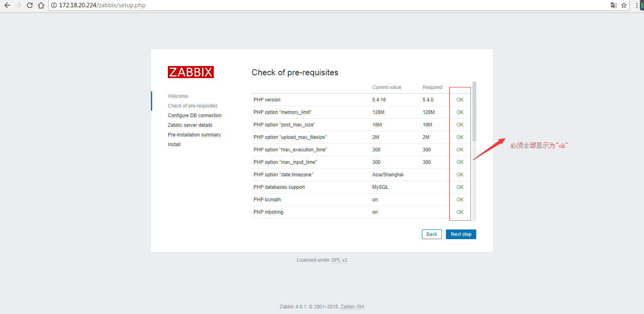Viewport: 644px width, 314px height.
Task: Click current value "5.4.16"
Action: pos(379,100)
